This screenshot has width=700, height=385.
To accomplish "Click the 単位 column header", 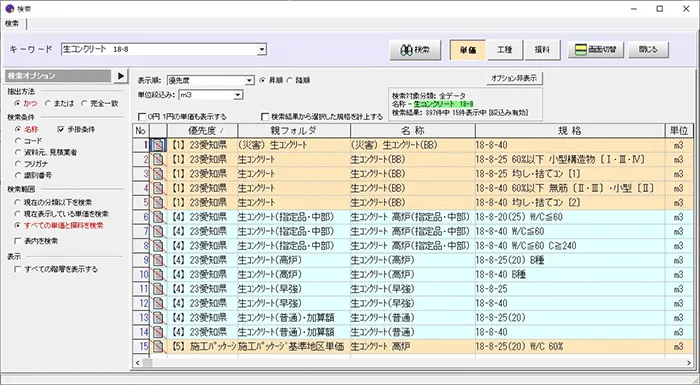I will click(x=679, y=131).
